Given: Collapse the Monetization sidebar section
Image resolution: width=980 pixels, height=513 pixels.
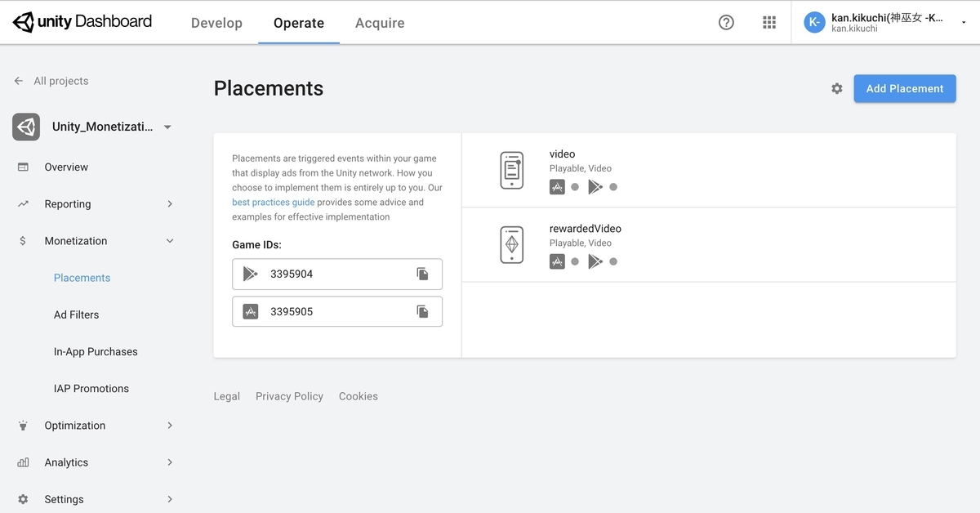Looking at the screenshot, I should 170,241.
